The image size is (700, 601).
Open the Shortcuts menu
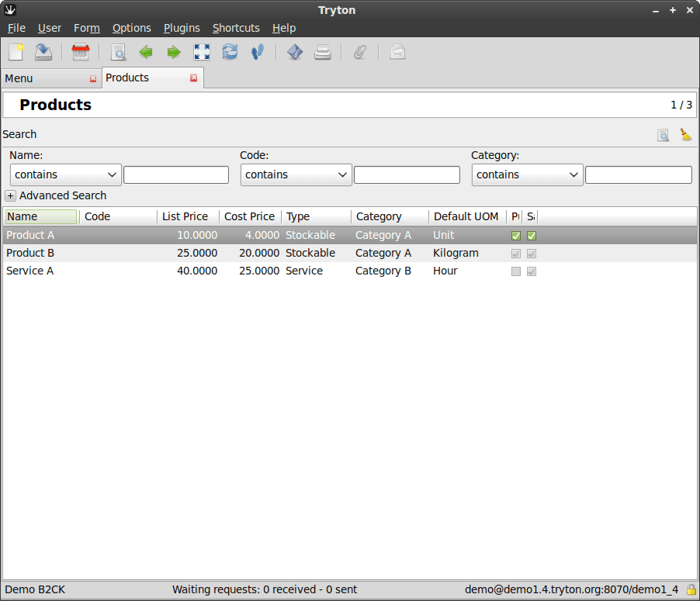(x=236, y=28)
